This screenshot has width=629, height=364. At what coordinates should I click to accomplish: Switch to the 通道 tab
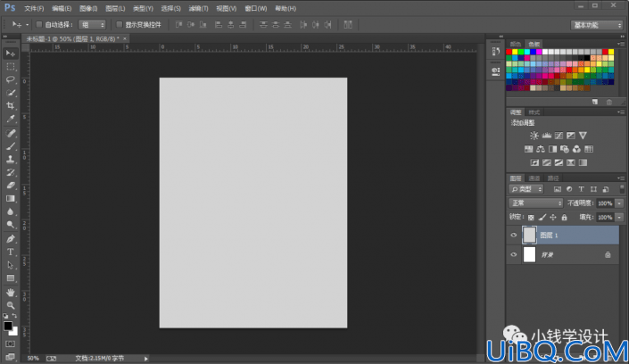pos(534,178)
